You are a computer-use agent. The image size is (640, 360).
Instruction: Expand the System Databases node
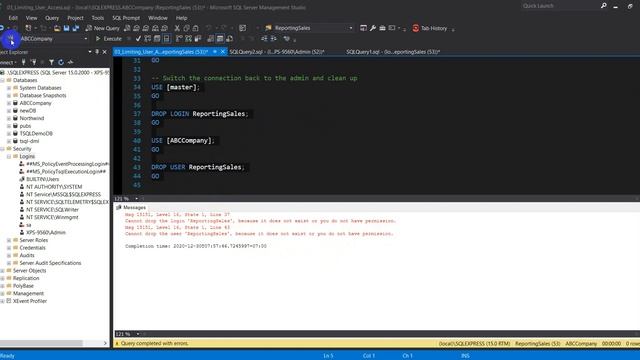(x=9, y=88)
